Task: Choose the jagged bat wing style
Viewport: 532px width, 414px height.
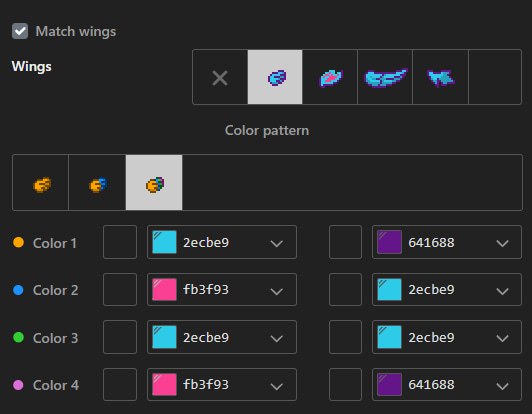Action: (440, 77)
